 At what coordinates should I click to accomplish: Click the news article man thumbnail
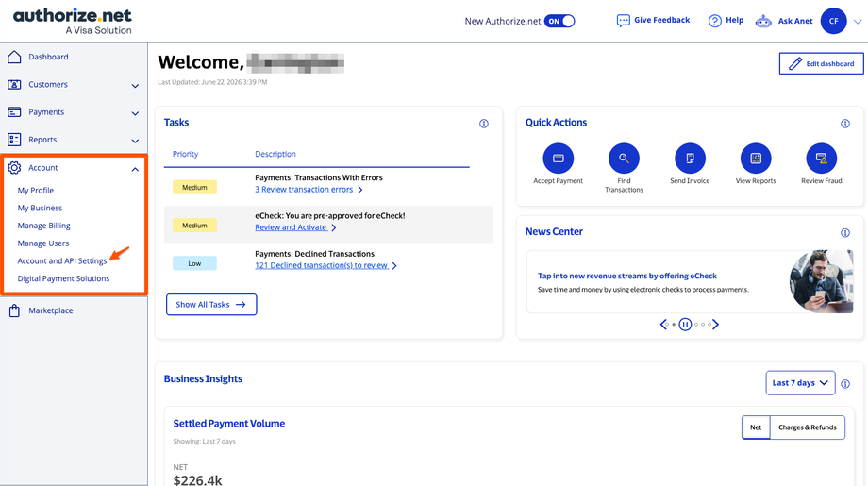821,281
